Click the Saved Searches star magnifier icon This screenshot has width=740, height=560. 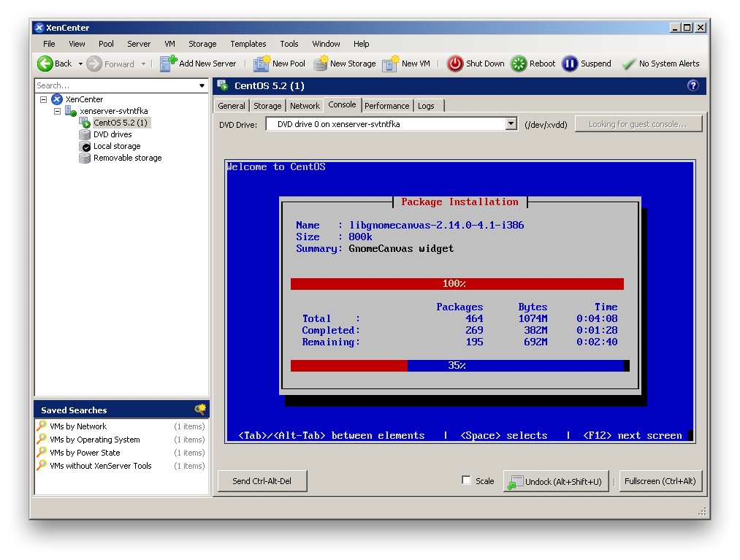(x=201, y=409)
